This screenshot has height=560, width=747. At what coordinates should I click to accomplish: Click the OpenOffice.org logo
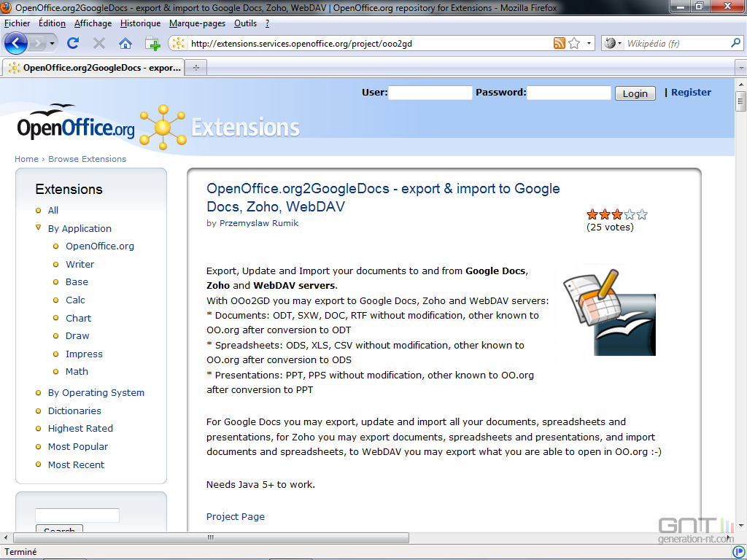pos(76,122)
